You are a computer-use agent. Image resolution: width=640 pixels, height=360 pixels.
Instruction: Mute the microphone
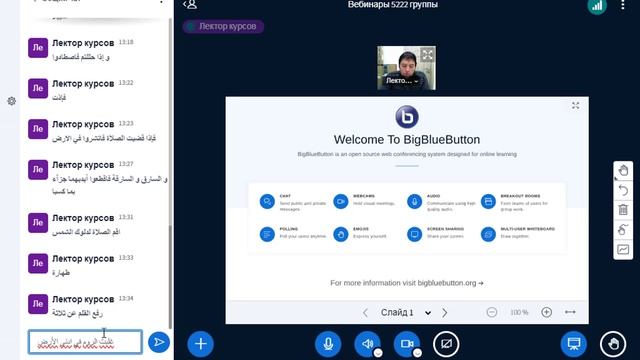pos(328,344)
